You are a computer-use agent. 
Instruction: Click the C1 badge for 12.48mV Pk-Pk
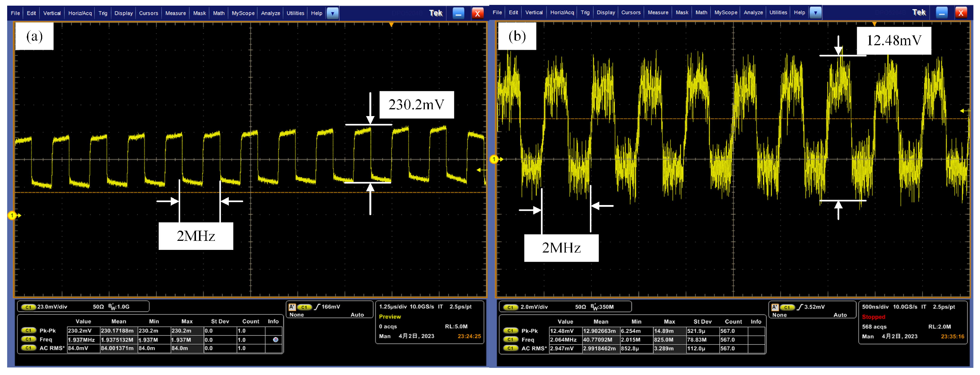click(x=510, y=331)
